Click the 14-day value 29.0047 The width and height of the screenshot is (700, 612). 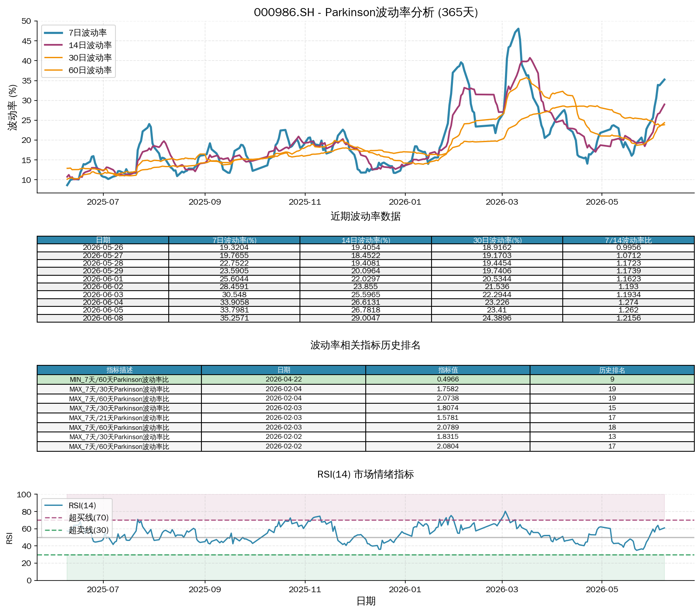(x=366, y=318)
